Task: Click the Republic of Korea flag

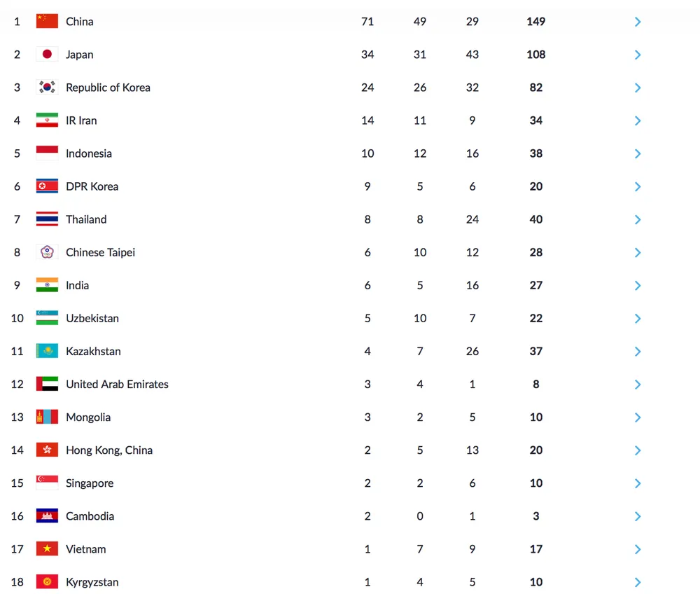Action: 47,88
